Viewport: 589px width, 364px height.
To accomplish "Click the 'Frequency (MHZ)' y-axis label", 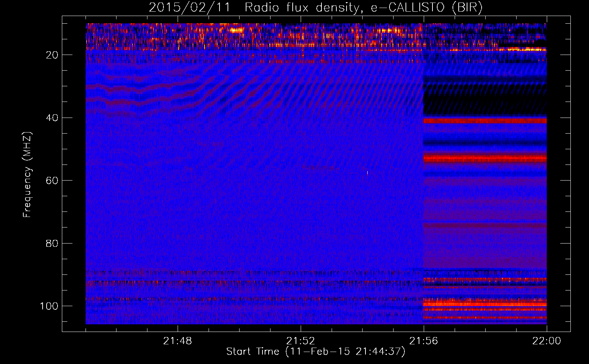I will click(x=27, y=174).
